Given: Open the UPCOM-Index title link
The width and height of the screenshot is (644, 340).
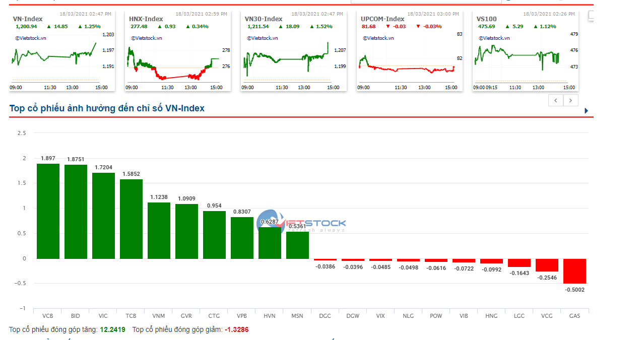Looking at the screenshot, I should 383,19.
